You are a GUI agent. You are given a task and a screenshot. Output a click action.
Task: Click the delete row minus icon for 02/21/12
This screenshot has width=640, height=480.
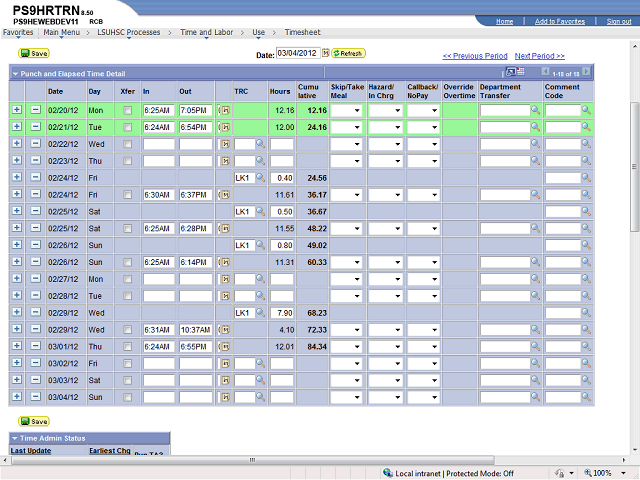click(35, 127)
